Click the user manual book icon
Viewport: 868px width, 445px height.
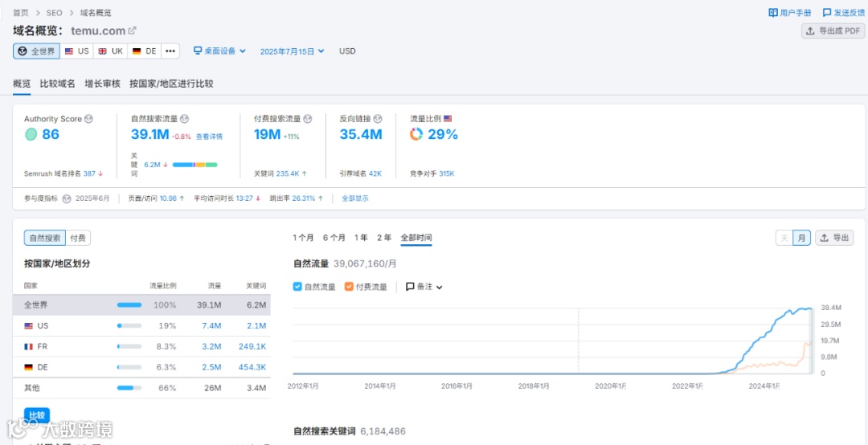(773, 13)
